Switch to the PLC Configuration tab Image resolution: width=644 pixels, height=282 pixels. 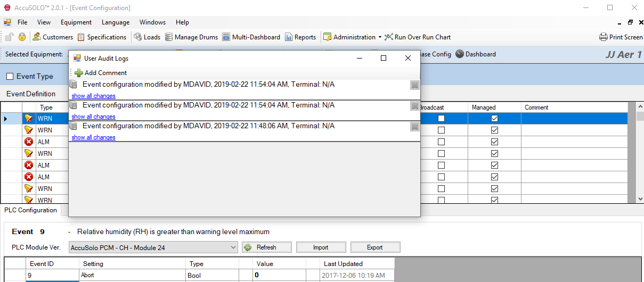click(30, 210)
